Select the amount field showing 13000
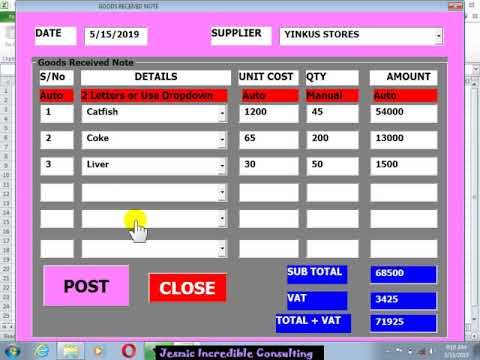 (x=403, y=140)
